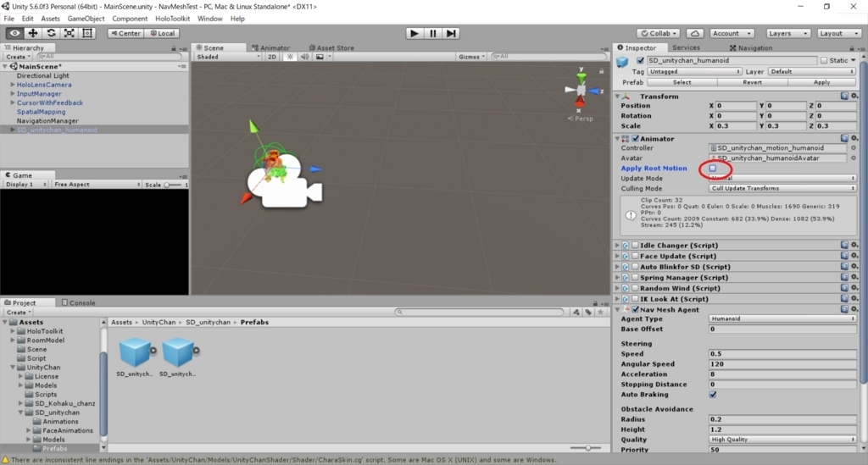Open Transform component help icon
868x465 pixels.
tap(844, 96)
